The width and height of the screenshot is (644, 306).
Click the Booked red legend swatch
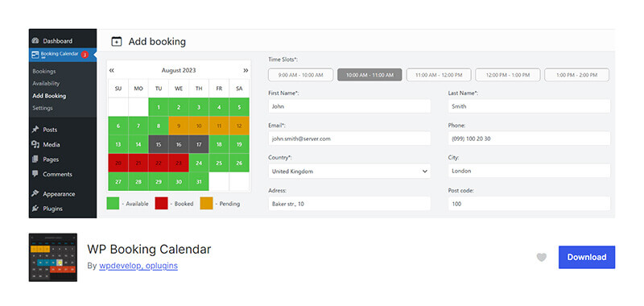(x=162, y=203)
